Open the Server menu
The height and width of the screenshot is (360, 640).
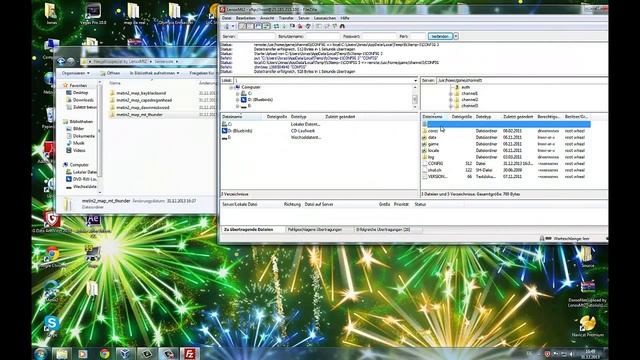click(x=304, y=18)
